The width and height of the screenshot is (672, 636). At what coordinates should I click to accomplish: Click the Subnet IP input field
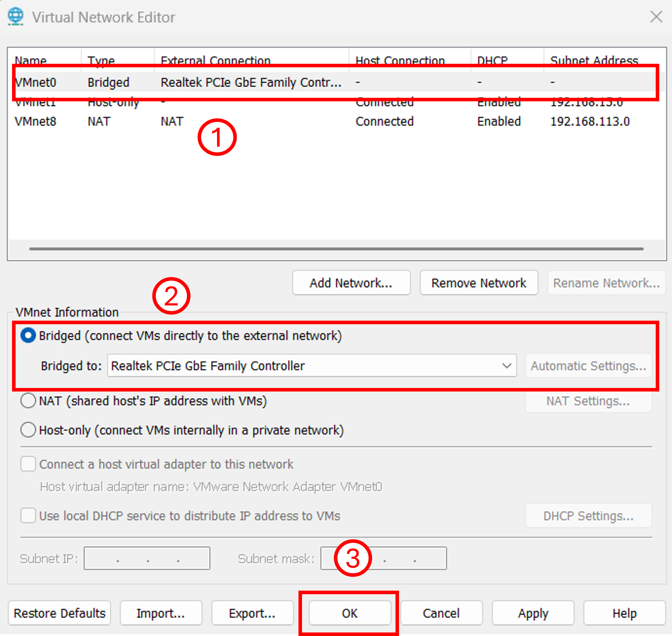click(147, 558)
